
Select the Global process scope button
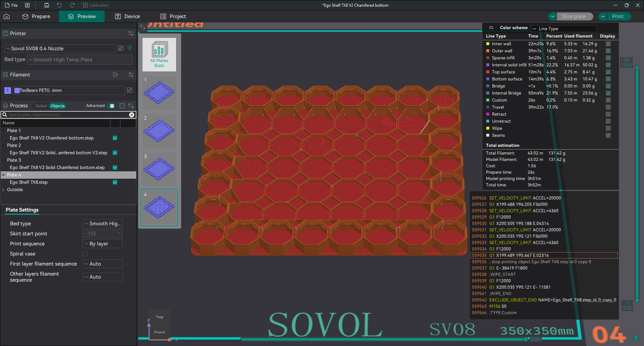coord(41,106)
